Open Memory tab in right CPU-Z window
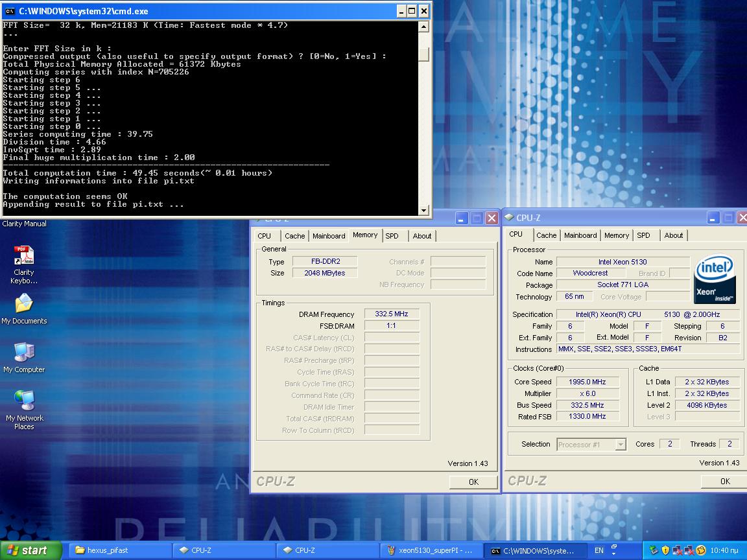The width and height of the screenshot is (747, 560). [x=617, y=235]
